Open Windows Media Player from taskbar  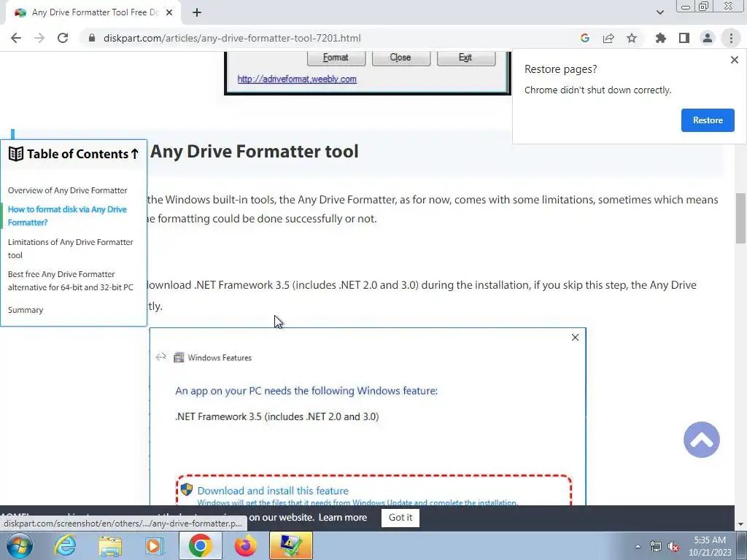(x=155, y=545)
